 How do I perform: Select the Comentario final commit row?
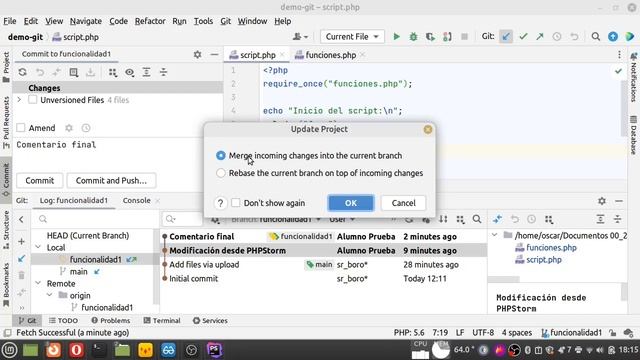pos(324,237)
